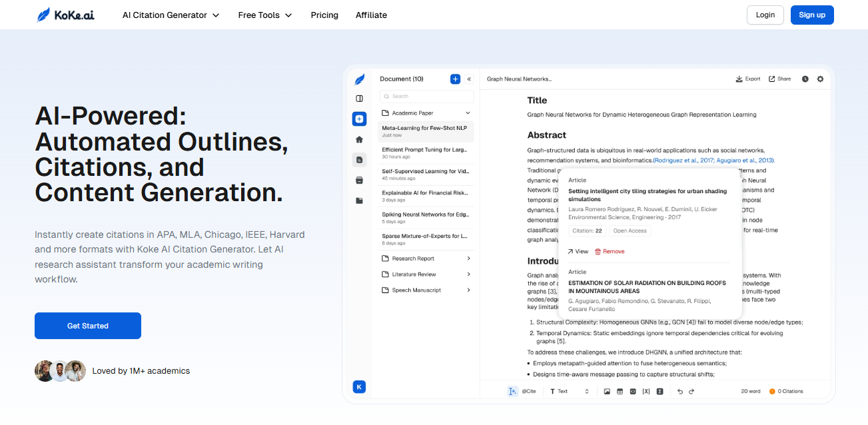Insert a formula using the sigma icon

659,391
